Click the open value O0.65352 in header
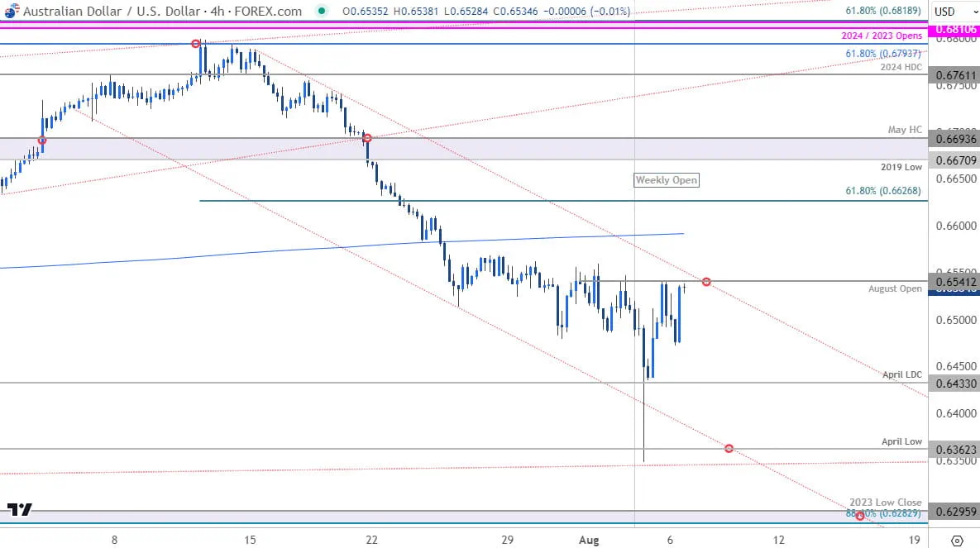The height and width of the screenshot is (548, 980). (x=366, y=12)
